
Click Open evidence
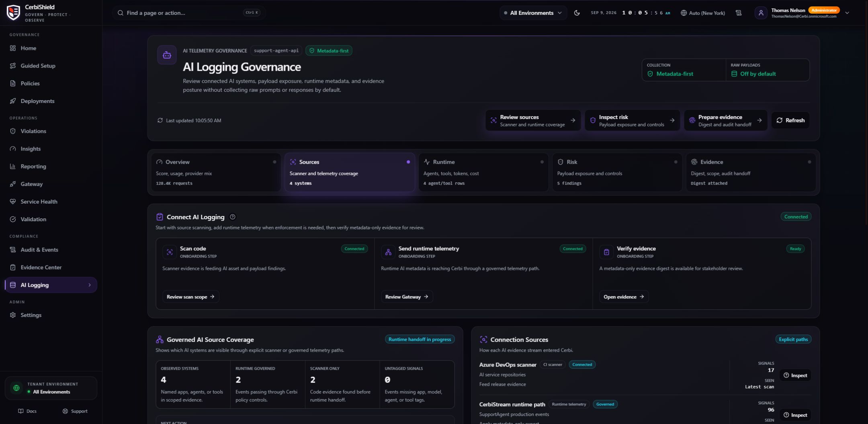pos(624,296)
